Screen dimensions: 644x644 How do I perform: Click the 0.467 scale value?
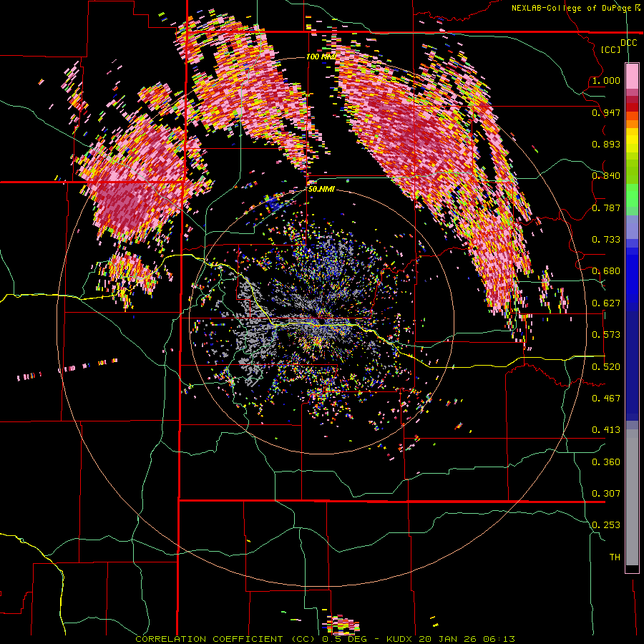pyautogui.click(x=606, y=399)
